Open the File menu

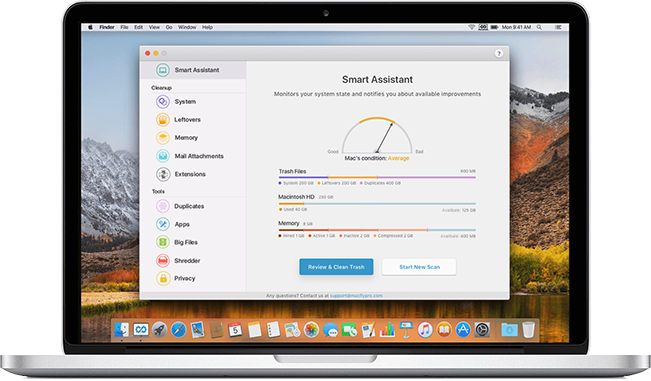coord(124,27)
